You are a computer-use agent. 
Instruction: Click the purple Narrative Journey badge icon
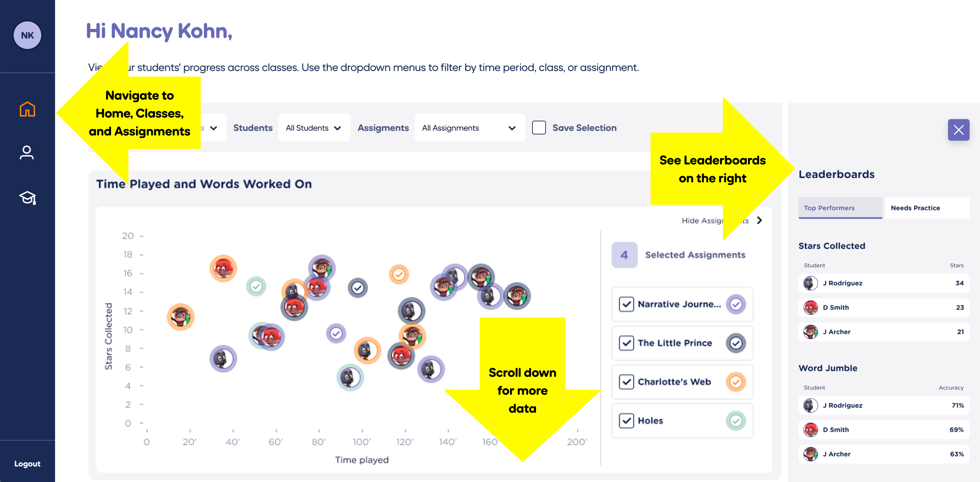point(736,304)
